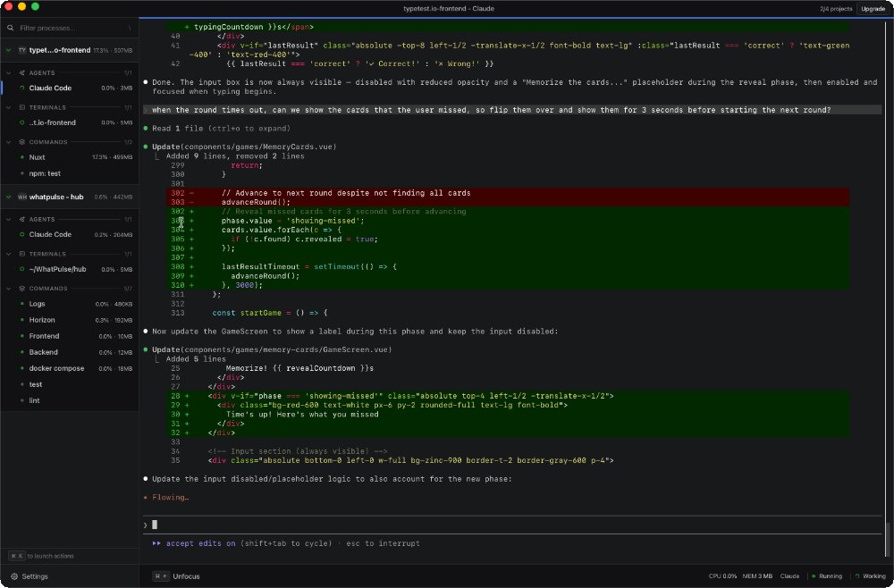Click the highlighted user prompt about round timeout
The width and height of the screenshot is (894, 588).
tap(512, 110)
